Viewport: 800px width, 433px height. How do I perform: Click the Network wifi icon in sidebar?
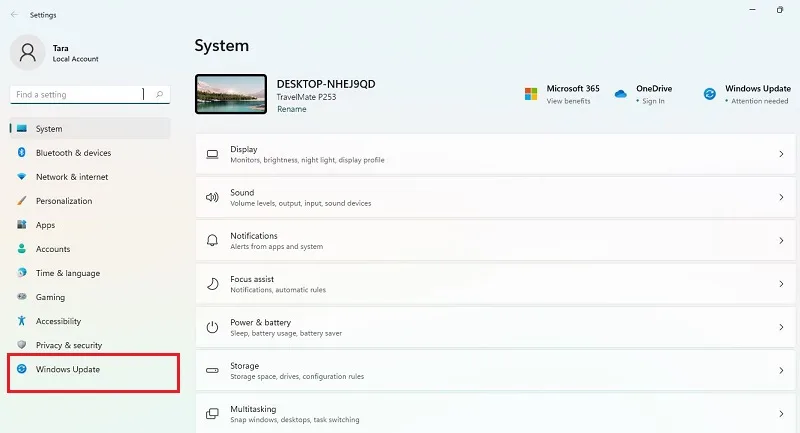click(21, 176)
